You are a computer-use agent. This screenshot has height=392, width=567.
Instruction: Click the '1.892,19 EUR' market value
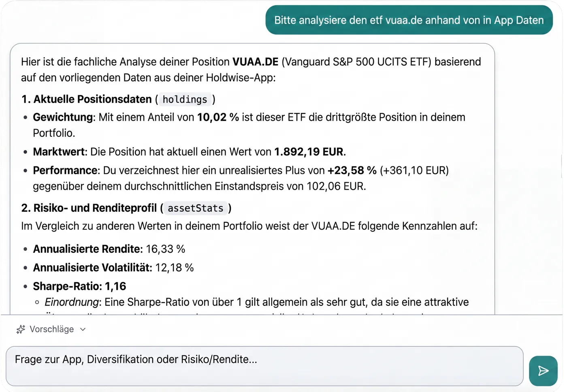pyautogui.click(x=309, y=152)
